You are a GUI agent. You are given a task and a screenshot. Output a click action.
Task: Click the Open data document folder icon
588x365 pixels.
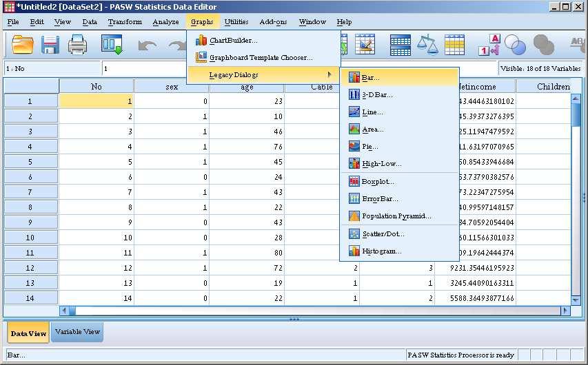[x=23, y=45]
